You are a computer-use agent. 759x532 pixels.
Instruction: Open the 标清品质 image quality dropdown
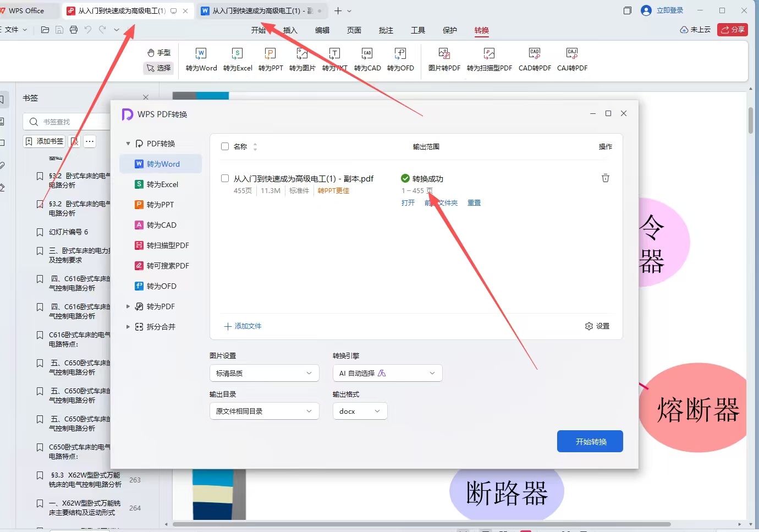coord(265,373)
